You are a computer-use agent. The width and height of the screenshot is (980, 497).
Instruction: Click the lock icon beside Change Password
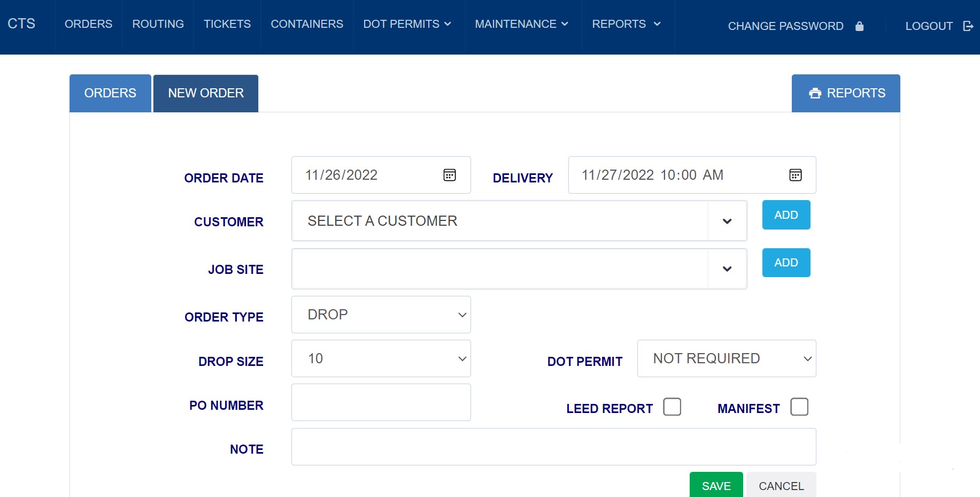tap(859, 26)
